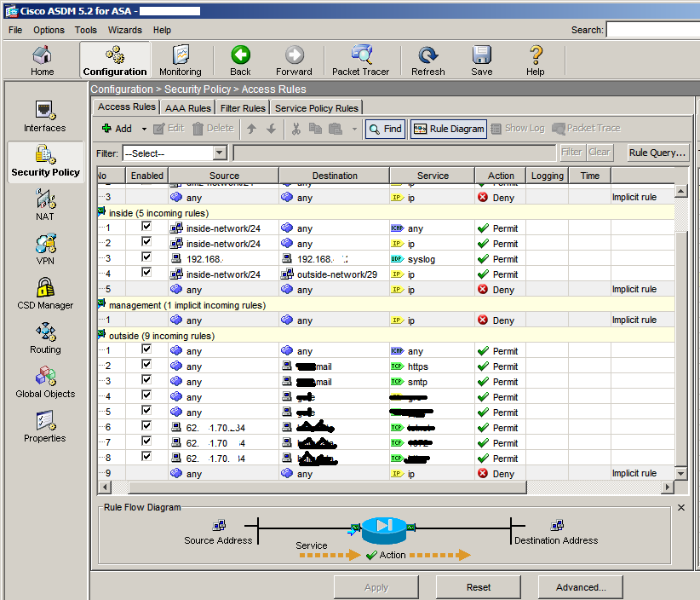Open Global Objects
Viewport: 700px width, 600px height.
pyautogui.click(x=45, y=383)
